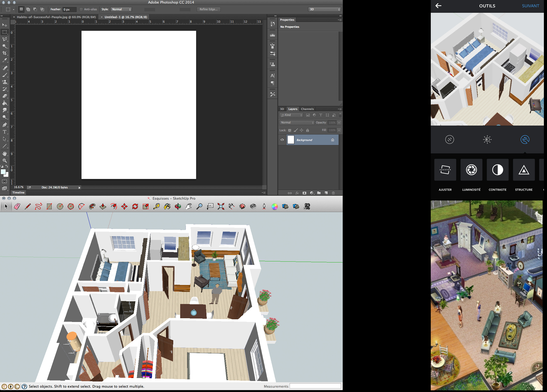The height and width of the screenshot is (392, 547).
Task: Pick the Zoom tool in Photoshop toolbar
Action: coord(5,160)
